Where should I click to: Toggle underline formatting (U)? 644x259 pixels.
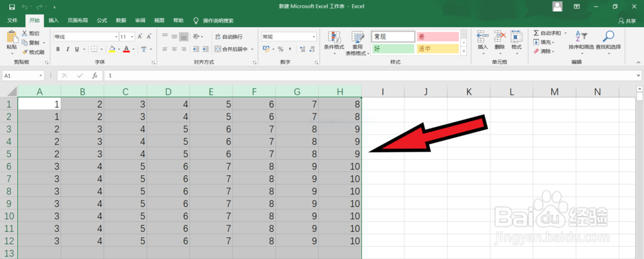point(75,50)
